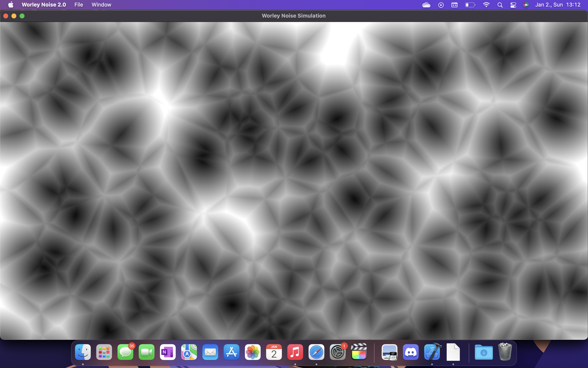Image resolution: width=588 pixels, height=368 pixels.
Task: Open the keyboard input source menu icon
Action: click(x=454, y=5)
